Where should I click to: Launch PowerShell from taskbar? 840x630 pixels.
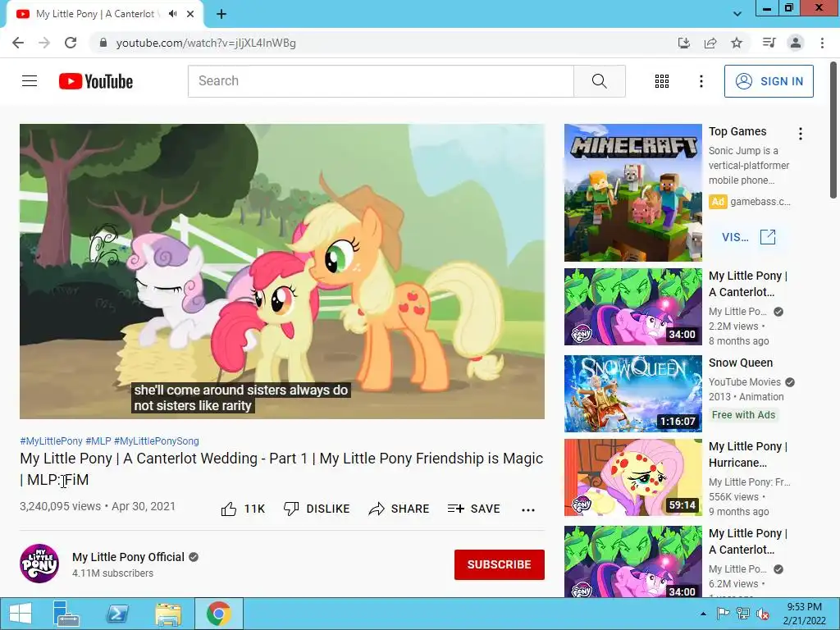[117, 614]
